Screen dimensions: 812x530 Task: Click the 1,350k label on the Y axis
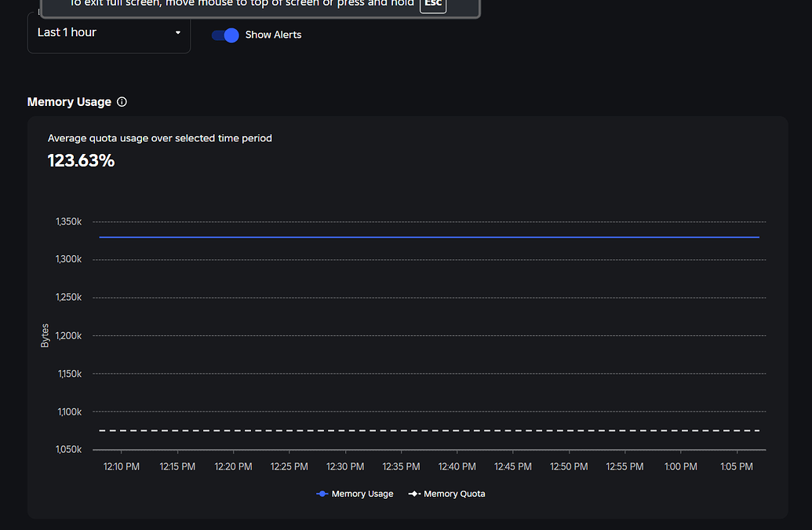click(68, 221)
